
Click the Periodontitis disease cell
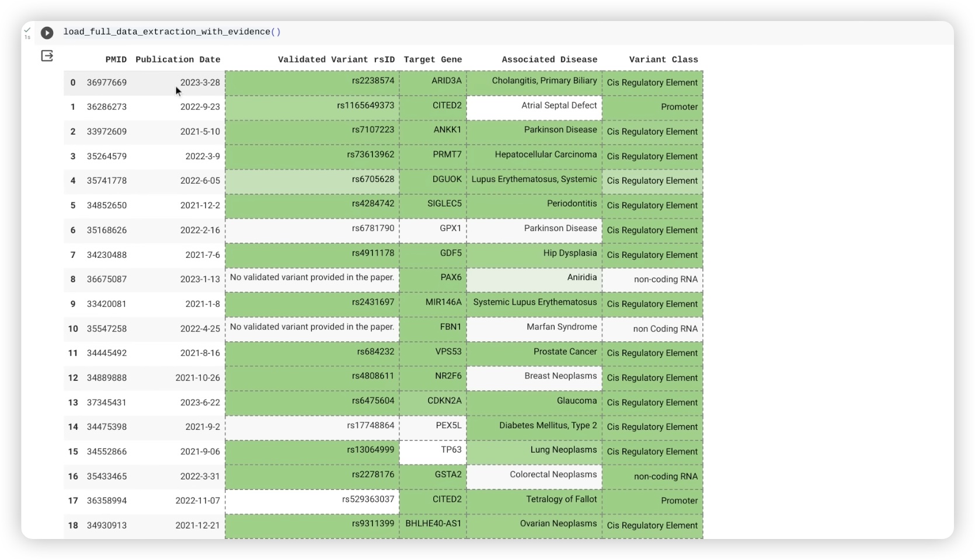pos(534,206)
